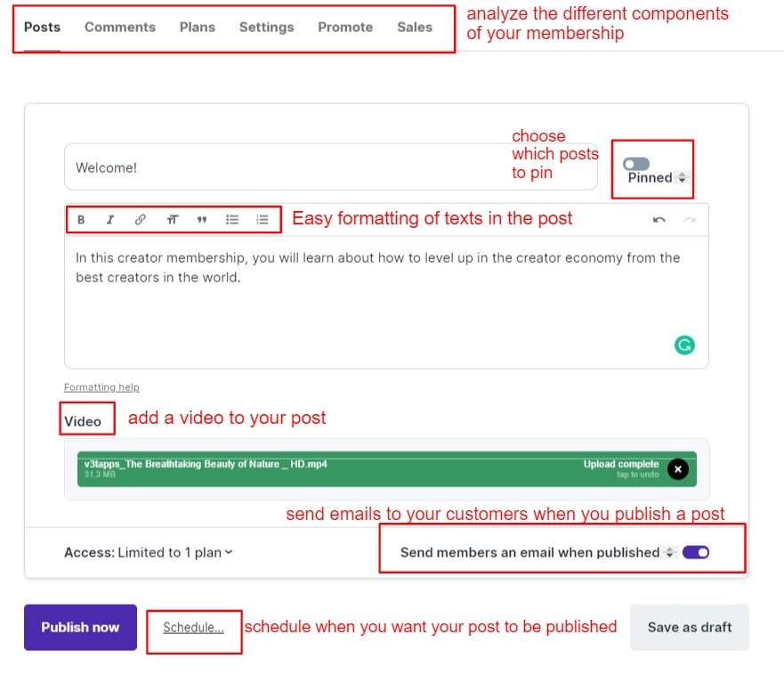Toggle italic formatting in the post editor
This screenshot has width=784, height=675.
(110, 220)
